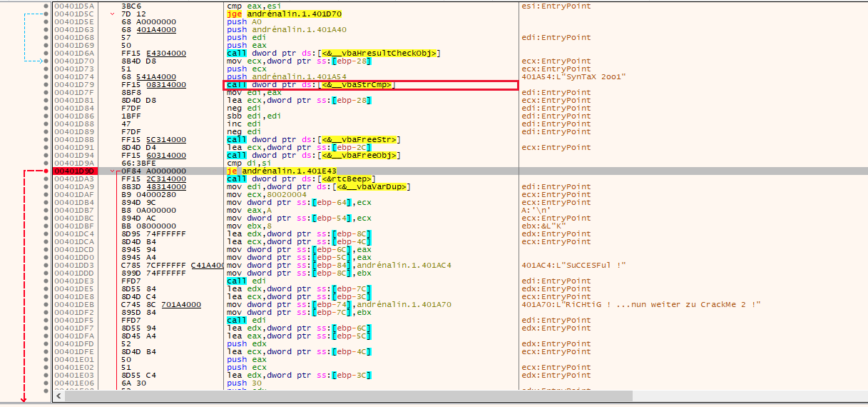Toggle breakpoint dot at address 00401D9D
The height and width of the screenshot is (407, 868).
(47, 171)
